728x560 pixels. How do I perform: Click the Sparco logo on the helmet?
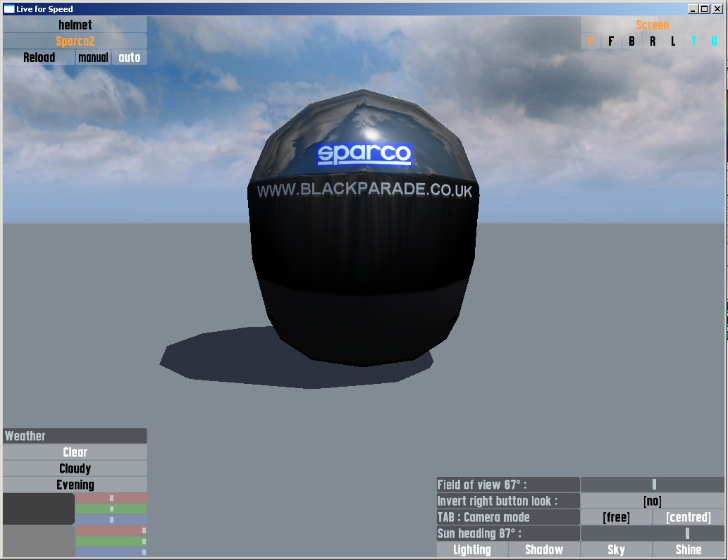[364, 154]
